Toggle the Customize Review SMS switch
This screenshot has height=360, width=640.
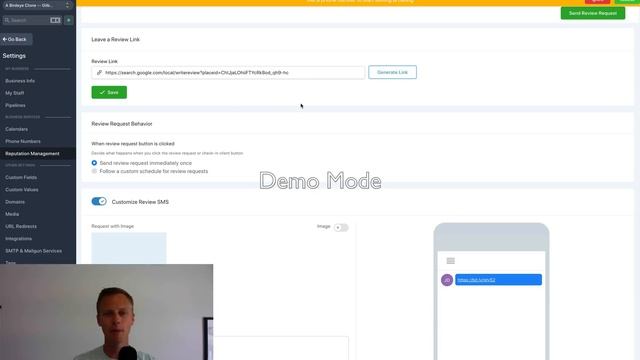99,201
